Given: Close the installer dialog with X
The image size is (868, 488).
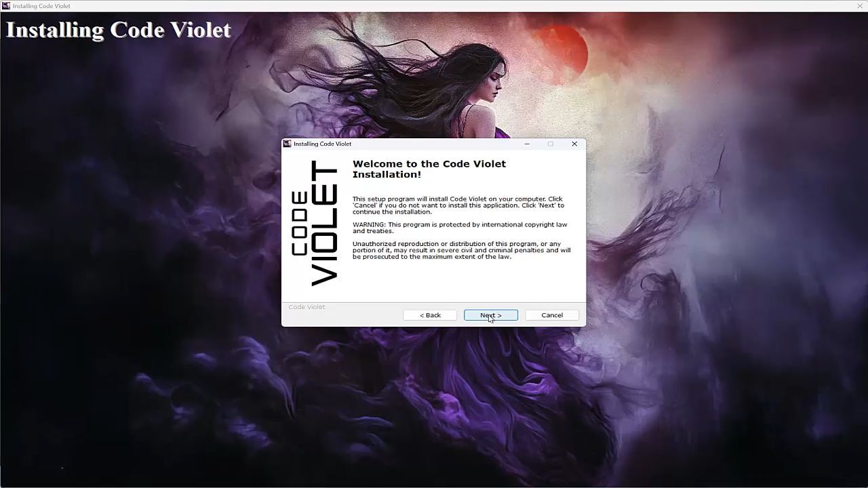Looking at the screenshot, I should [574, 144].
